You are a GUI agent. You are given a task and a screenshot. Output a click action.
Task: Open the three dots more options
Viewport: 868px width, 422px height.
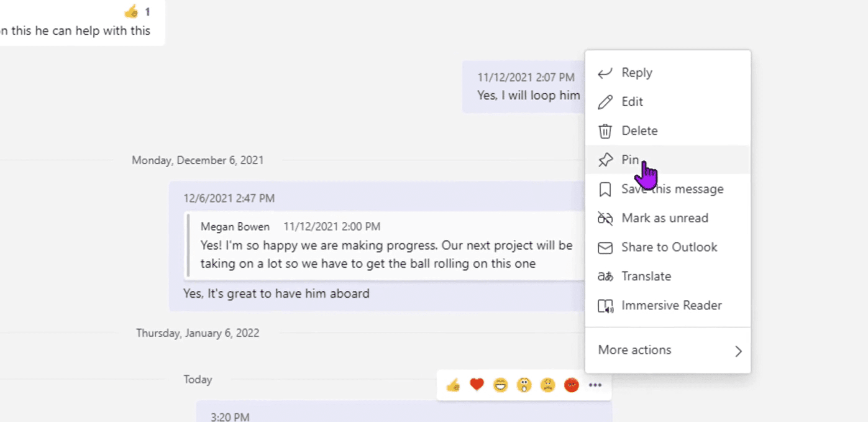click(x=595, y=385)
